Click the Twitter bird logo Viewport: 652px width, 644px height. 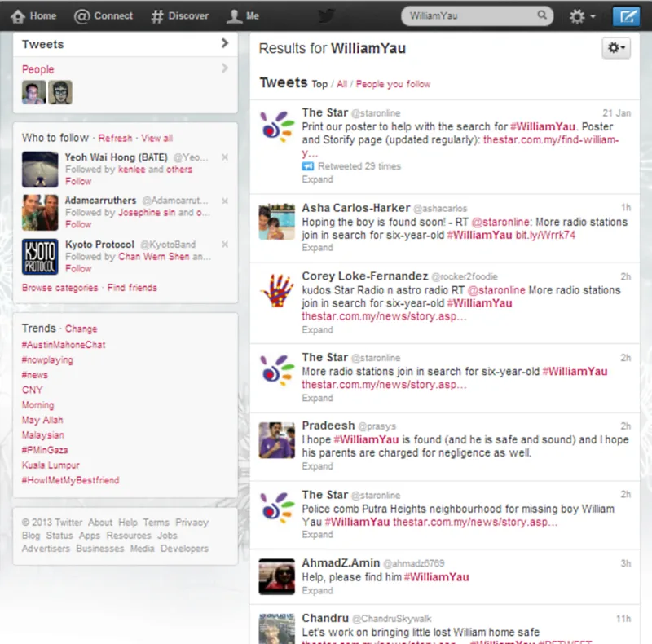(326, 15)
